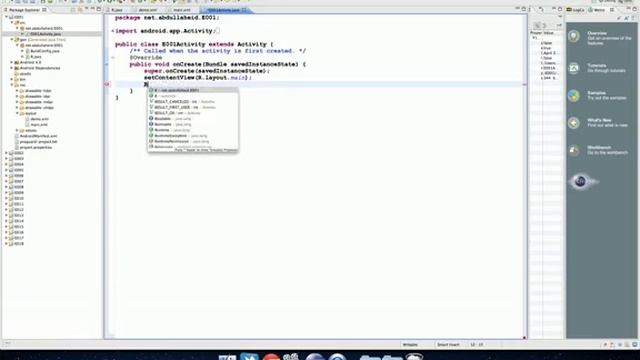Open the Samples globe icon
The width and height of the screenshot is (640, 360).
click(574, 96)
